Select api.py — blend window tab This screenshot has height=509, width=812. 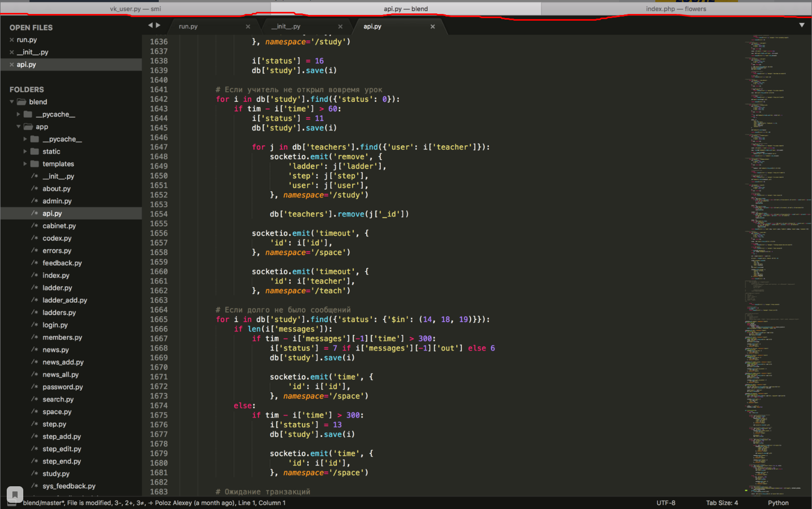[x=406, y=9]
